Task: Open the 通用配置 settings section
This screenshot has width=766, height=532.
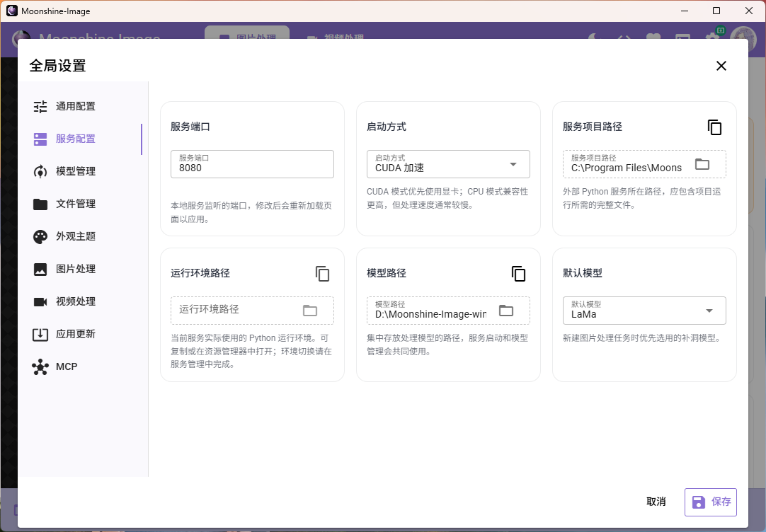Action: 81,106
